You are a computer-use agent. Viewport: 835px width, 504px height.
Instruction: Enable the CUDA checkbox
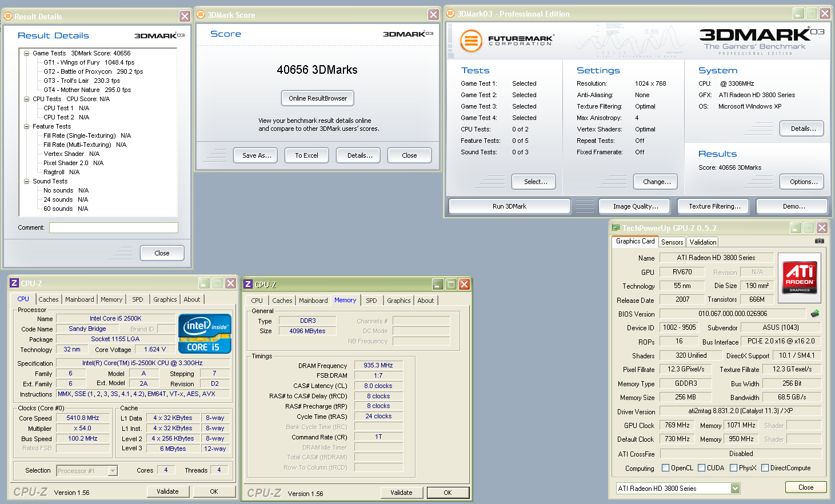click(701, 467)
